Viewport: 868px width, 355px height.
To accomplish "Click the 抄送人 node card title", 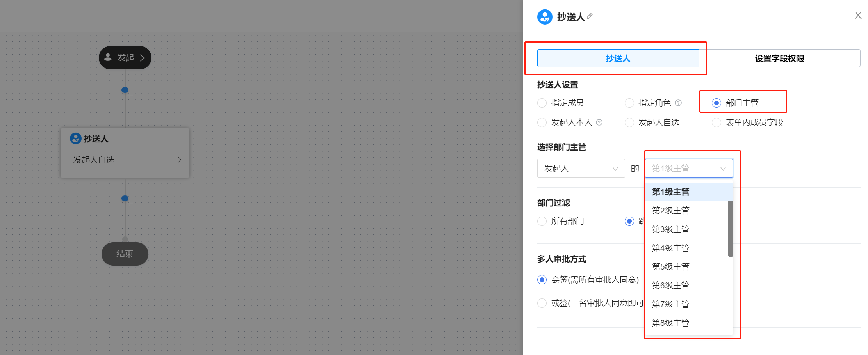I will pyautogui.click(x=96, y=138).
